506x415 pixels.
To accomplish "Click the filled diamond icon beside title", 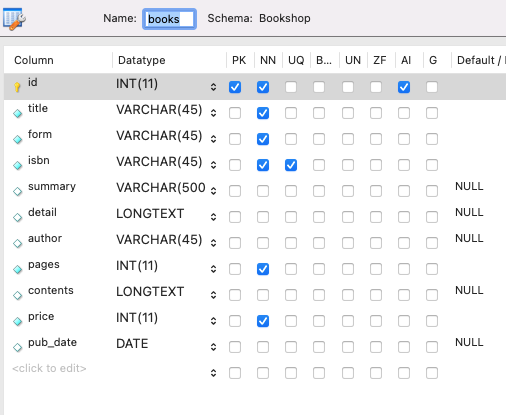I will pos(18,113).
